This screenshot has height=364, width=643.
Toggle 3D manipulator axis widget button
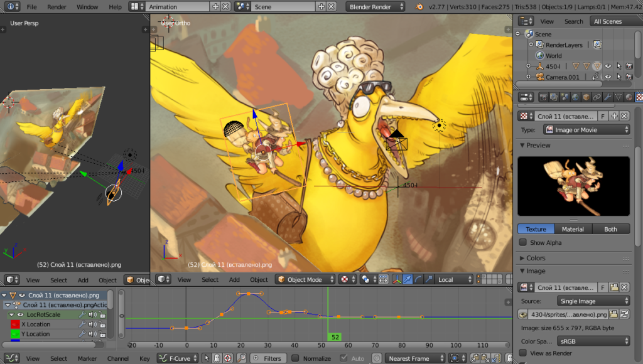click(x=397, y=279)
